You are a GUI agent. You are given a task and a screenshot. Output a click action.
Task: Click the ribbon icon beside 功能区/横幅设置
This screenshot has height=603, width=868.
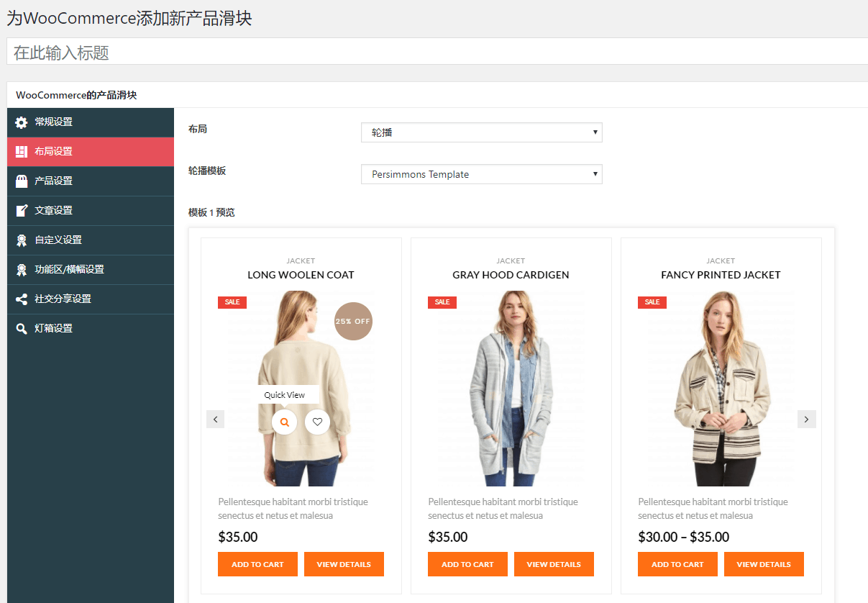(x=22, y=270)
